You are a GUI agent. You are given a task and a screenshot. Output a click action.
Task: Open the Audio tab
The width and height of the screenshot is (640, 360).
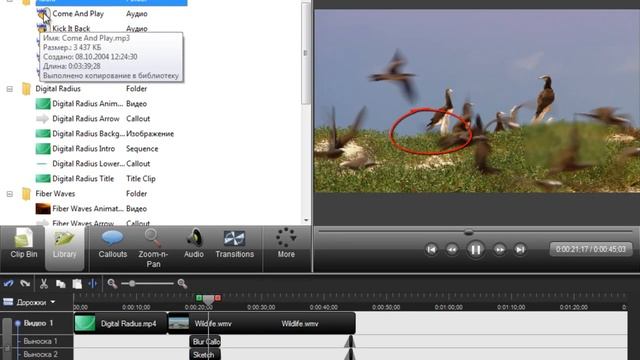(193, 244)
